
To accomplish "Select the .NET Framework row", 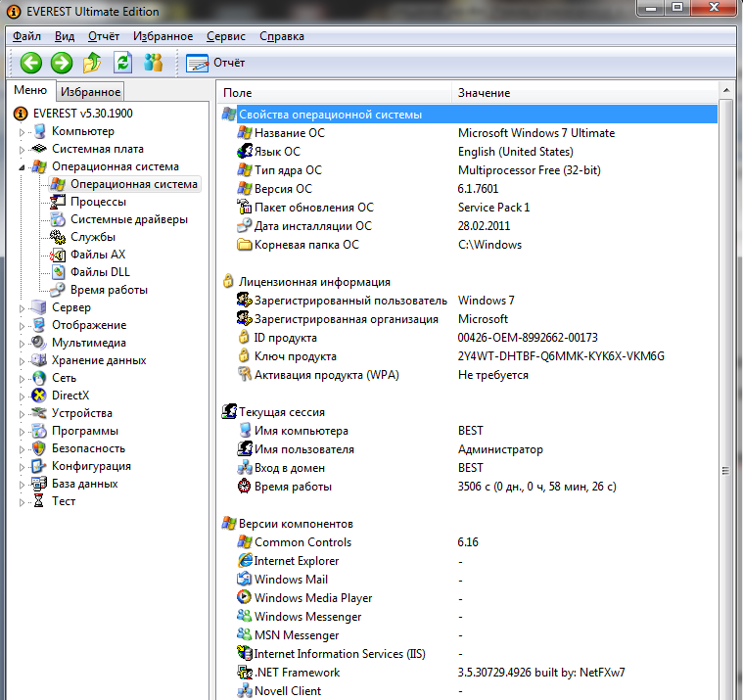I will pos(469,672).
